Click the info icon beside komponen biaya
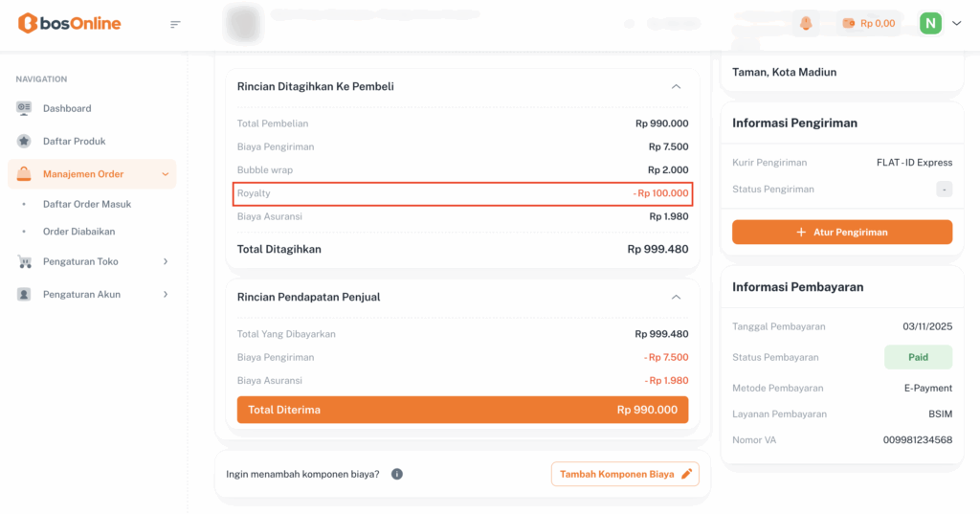980x514 pixels. pyautogui.click(x=397, y=474)
